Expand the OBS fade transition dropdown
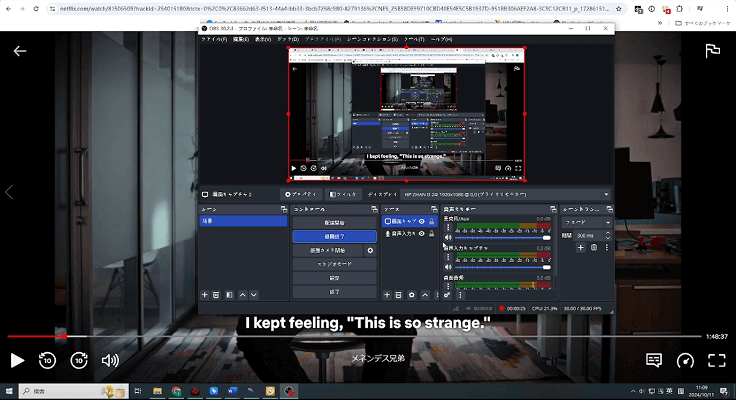This screenshot has width=736, height=400. [x=608, y=222]
